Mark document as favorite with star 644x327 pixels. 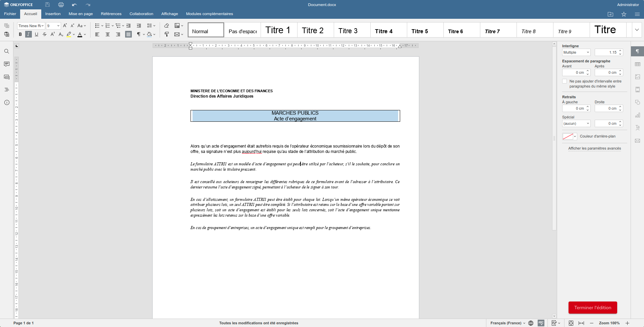click(624, 14)
